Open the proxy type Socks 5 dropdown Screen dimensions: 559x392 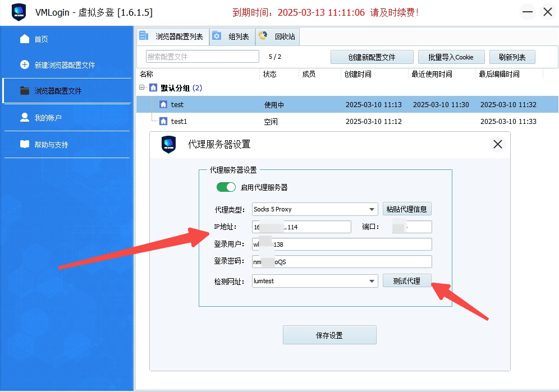click(x=372, y=209)
